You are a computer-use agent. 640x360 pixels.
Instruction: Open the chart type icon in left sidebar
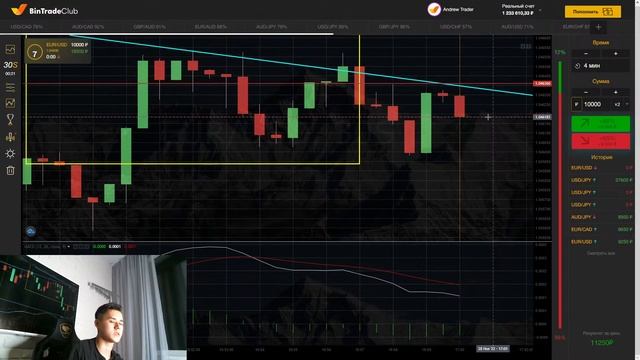pos(10,49)
